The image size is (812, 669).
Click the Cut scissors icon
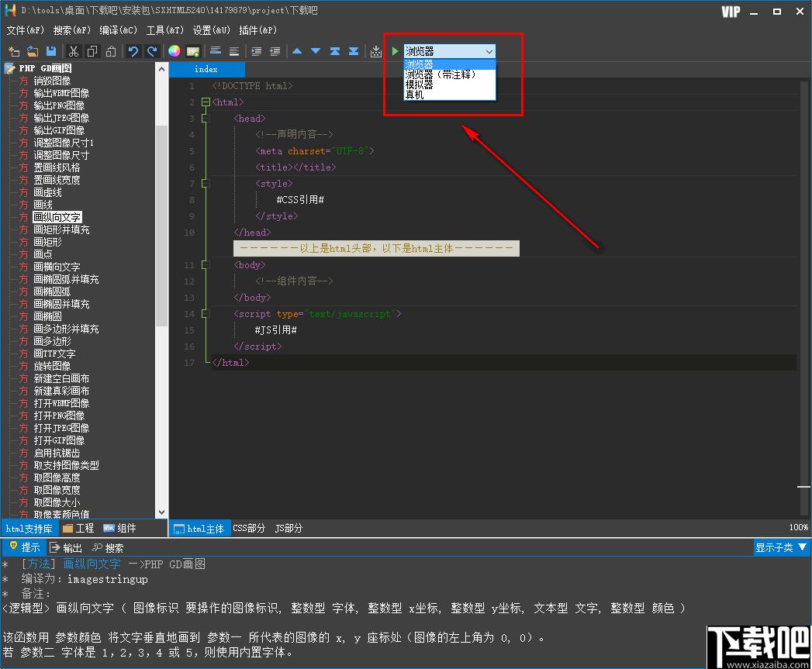click(74, 51)
